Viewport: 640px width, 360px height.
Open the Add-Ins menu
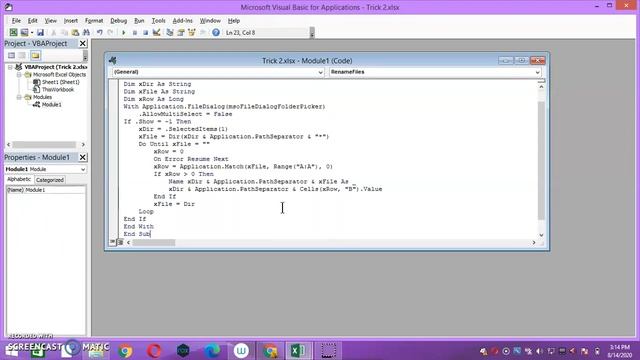[182, 20]
